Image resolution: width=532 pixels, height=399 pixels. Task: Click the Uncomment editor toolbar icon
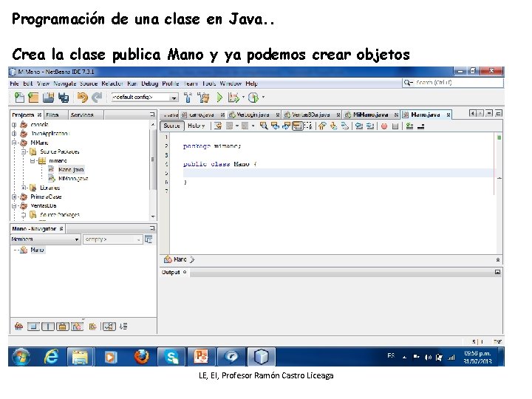tap(420, 126)
